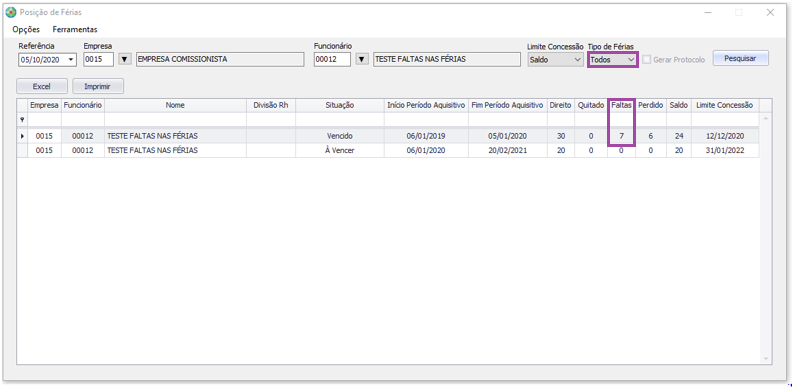Viewport: 792px width, 388px height.
Task: Click the Perdido value 6 cell
Action: click(651, 136)
